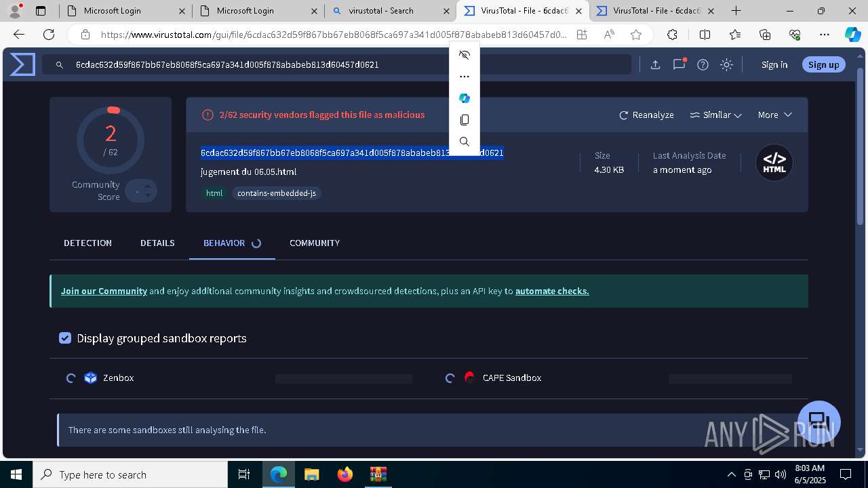
Task: Click the site info lock icon
Action: click(85, 35)
